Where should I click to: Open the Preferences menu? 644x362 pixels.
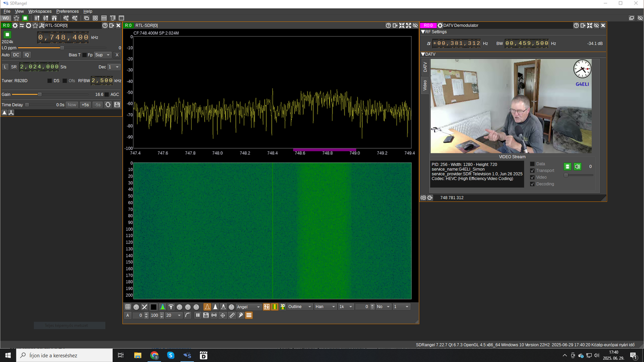tap(67, 11)
